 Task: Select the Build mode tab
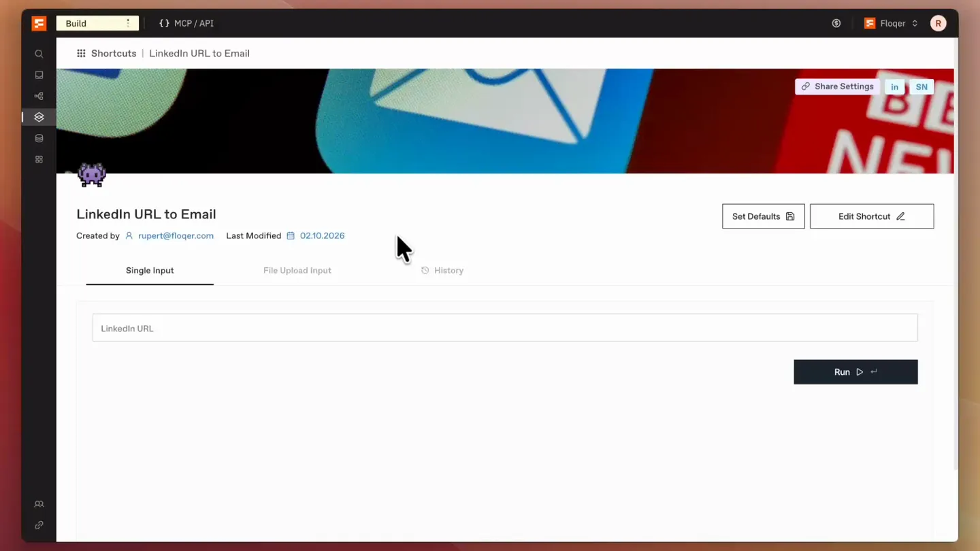(97, 23)
